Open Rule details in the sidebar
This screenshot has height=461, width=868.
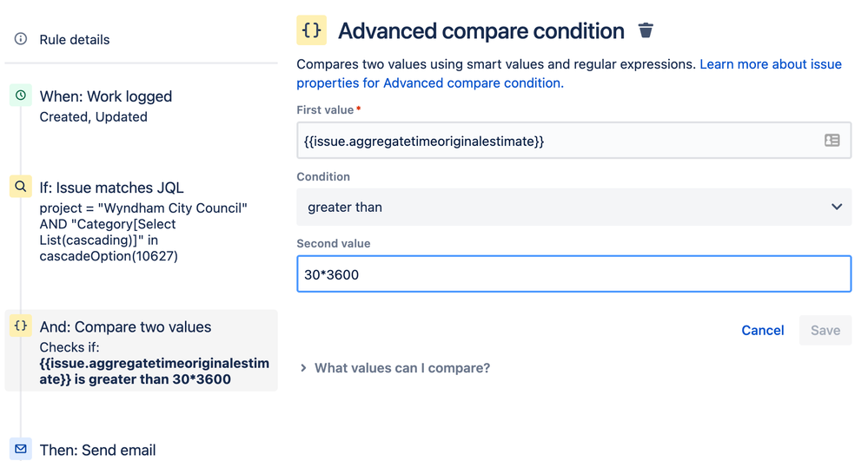(x=75, y=40)
